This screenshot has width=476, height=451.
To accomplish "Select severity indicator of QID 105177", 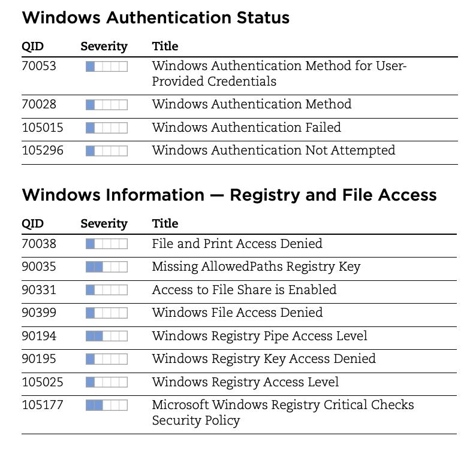I will 107,405.
